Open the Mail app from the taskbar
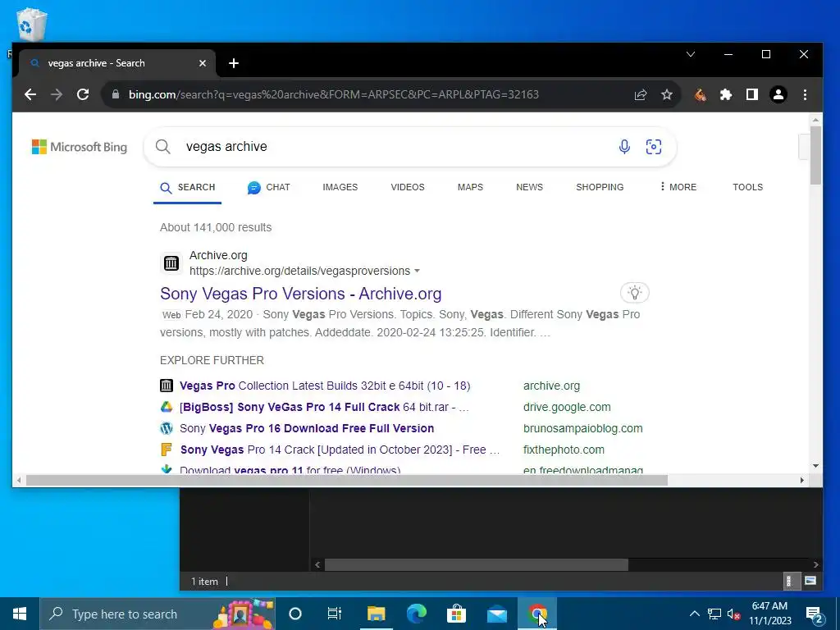This screenshot has height=630, width=840. tap(496, 614)
